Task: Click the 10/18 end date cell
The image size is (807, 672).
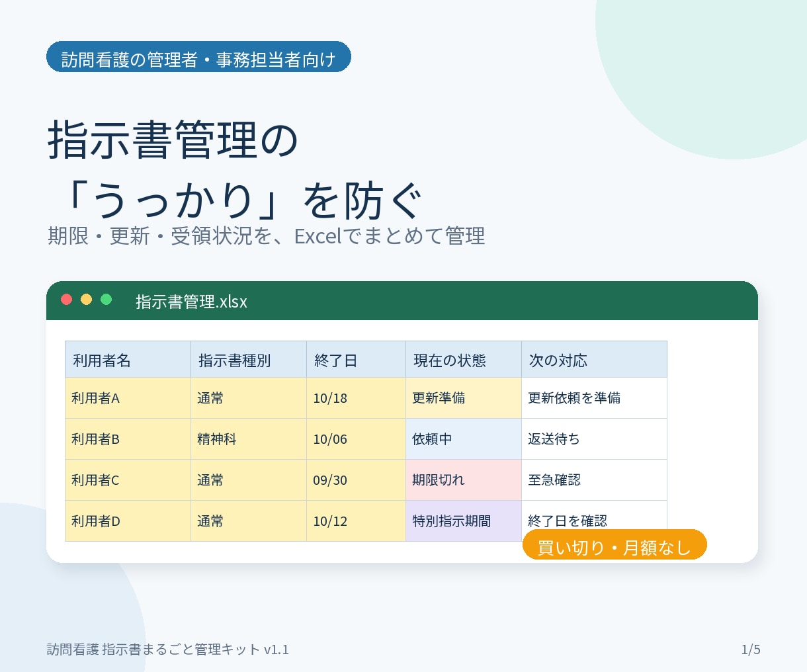Action: (356, 398)
